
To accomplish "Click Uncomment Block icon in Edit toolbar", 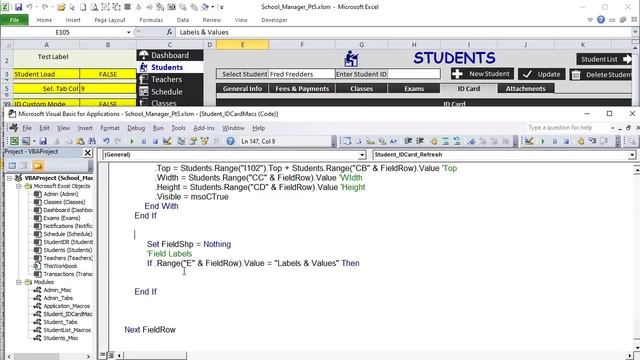I will (x=457, y=141).
